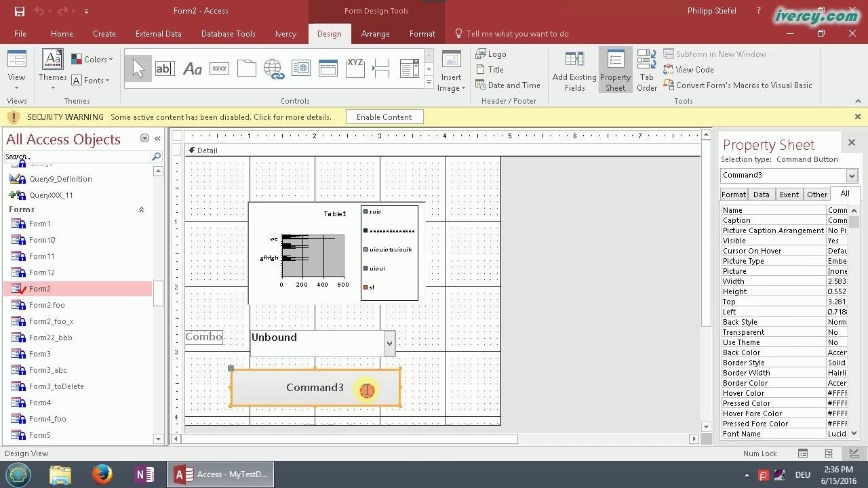The width and height of the screenshot is (868, 488).
Task: Open the Tab Order dialog
Action: (647, 71)
